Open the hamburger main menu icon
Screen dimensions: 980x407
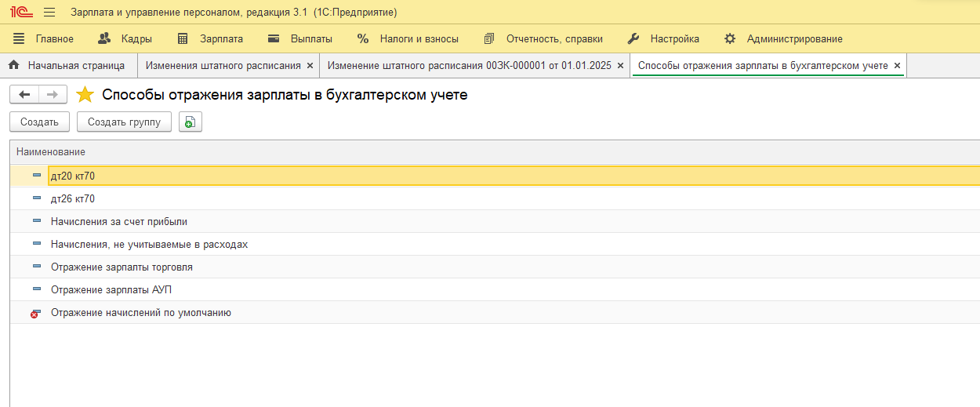pos(49,13)
